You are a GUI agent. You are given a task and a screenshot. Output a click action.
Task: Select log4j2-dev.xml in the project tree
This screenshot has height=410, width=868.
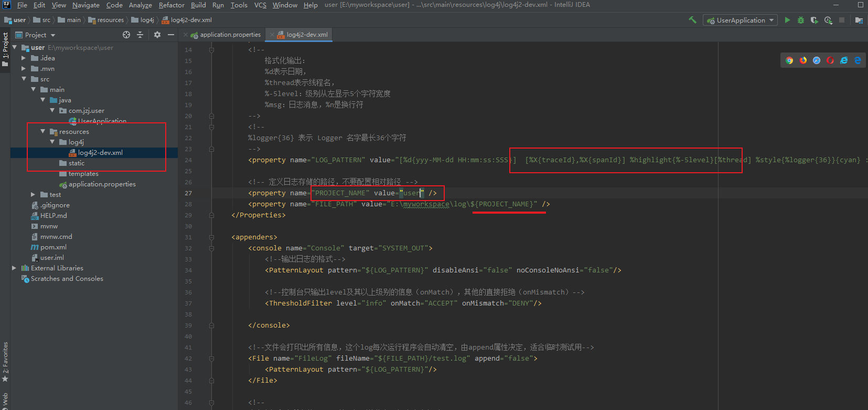coord(100,153)
